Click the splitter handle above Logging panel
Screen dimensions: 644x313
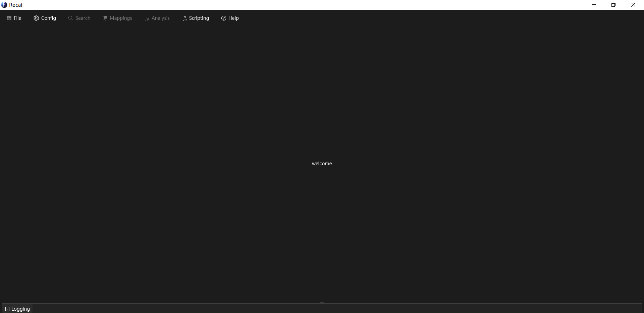[x=322, y=302]
